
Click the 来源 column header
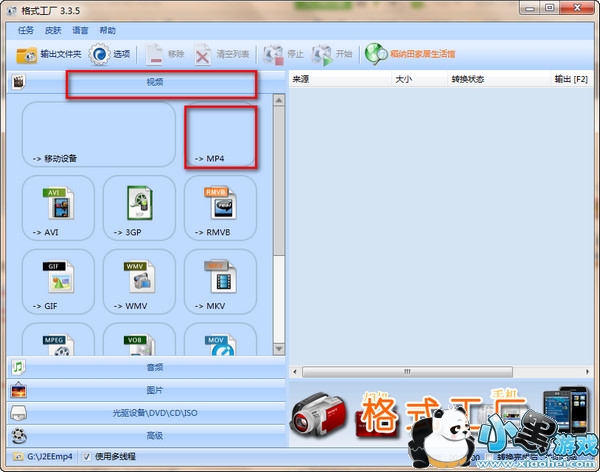coord(340,79)
